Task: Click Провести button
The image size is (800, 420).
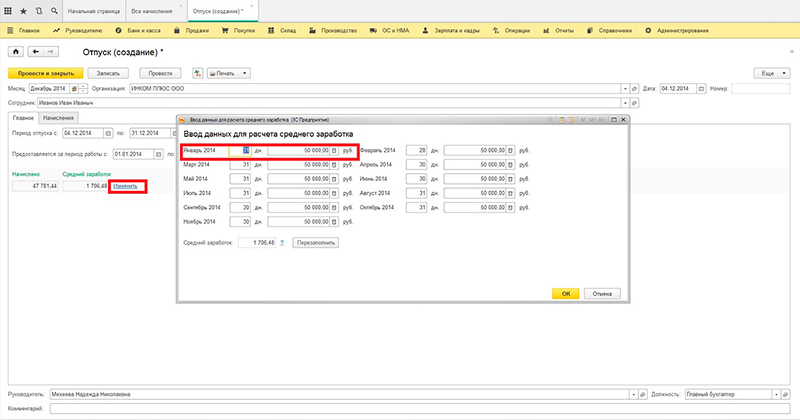Action: click(160, 73)
